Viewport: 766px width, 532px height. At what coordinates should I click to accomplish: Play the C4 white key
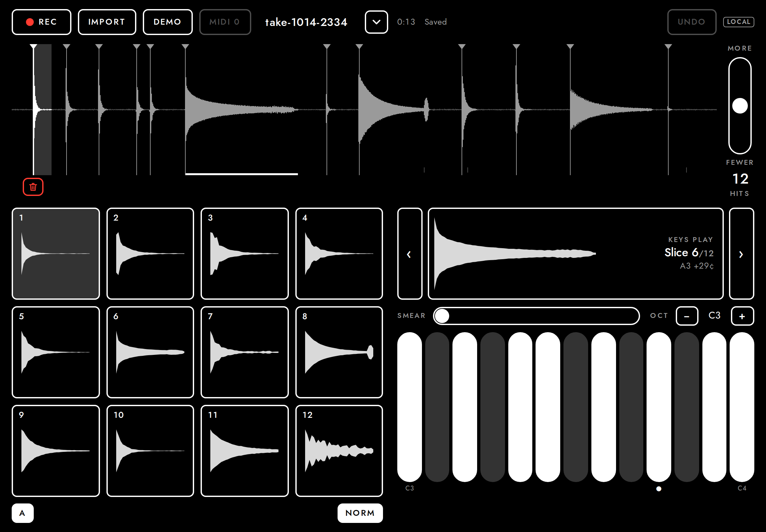tap(742, 407)
